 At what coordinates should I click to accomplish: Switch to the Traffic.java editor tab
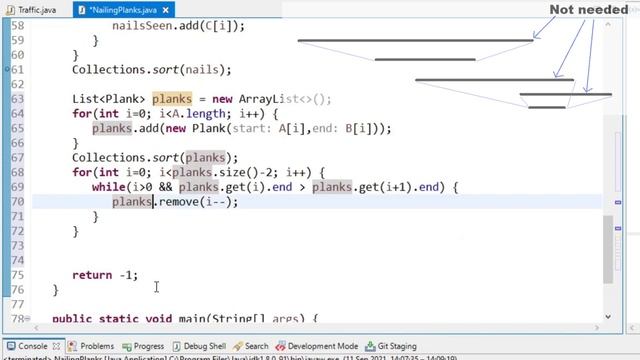[31, 10]
